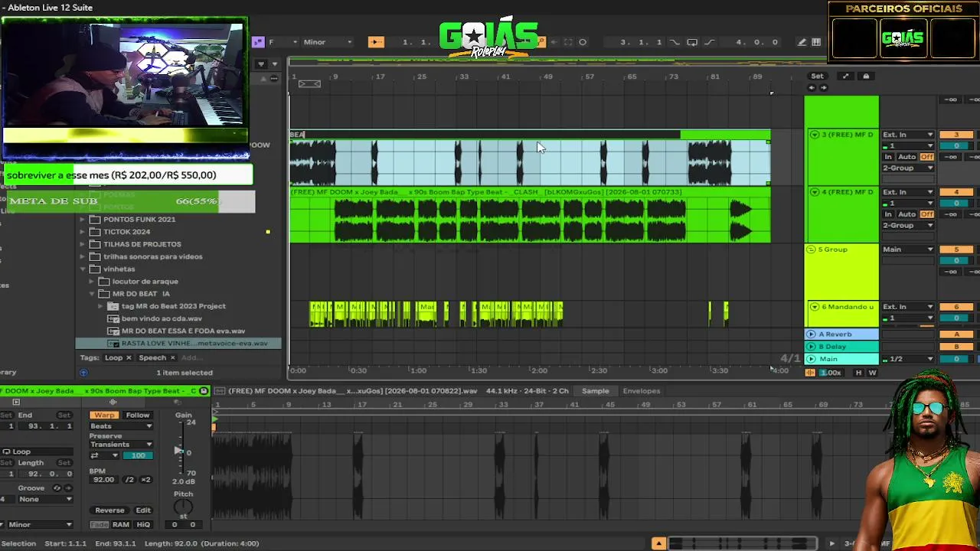This screenshot has width=980, height=551.
Task: Remove the Loop tag
Action: click(x=129, y=357)
